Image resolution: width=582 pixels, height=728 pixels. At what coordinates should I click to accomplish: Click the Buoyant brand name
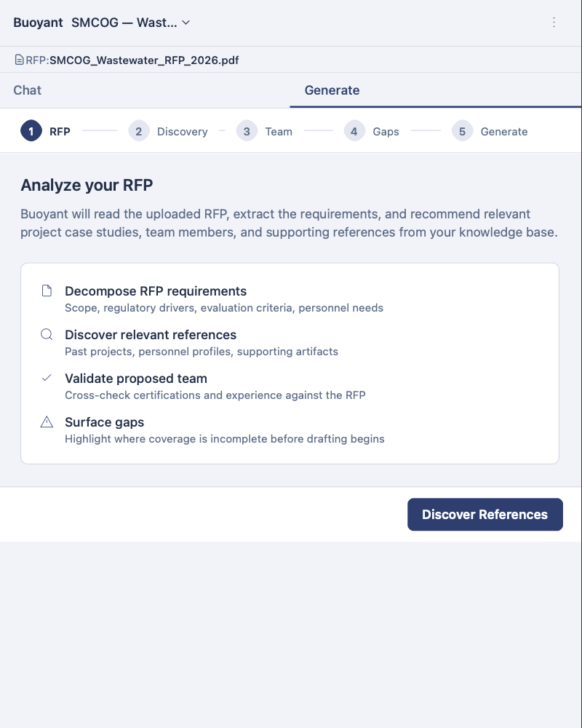click(38, 23)
